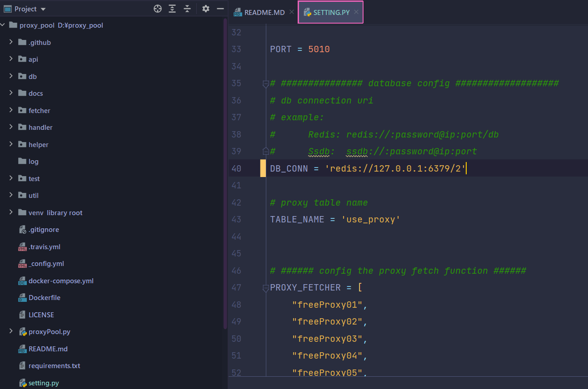Click the "freeProxy01" list entry

click(x=327, y=305)
